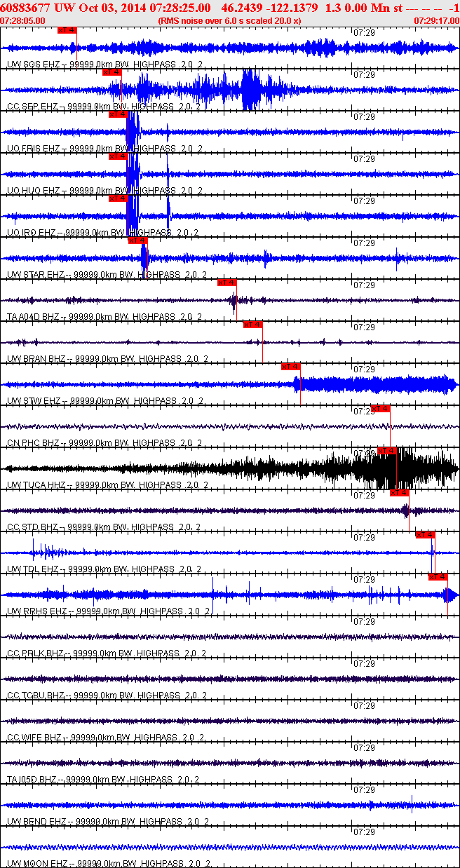460x868 pixels.
Task: Click the red pick flag on CN PHC trace
Action: [x=381, y=409]
